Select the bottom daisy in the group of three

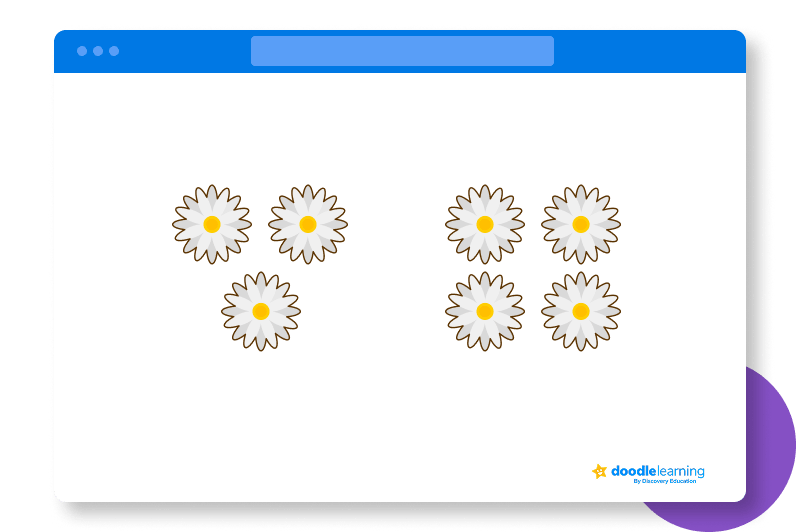point(261,311)
